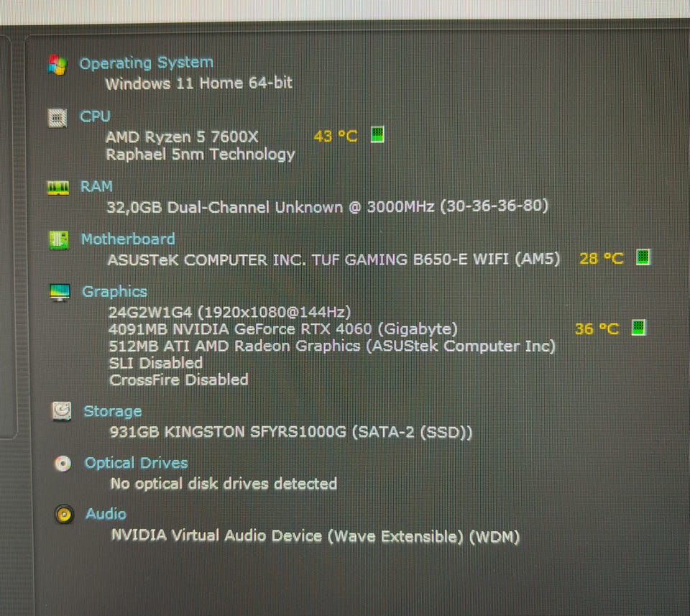The width and height of the screenshot is (690, 616).
Task: Click the Optical Drives disc icon
Action: pos(63,464)
